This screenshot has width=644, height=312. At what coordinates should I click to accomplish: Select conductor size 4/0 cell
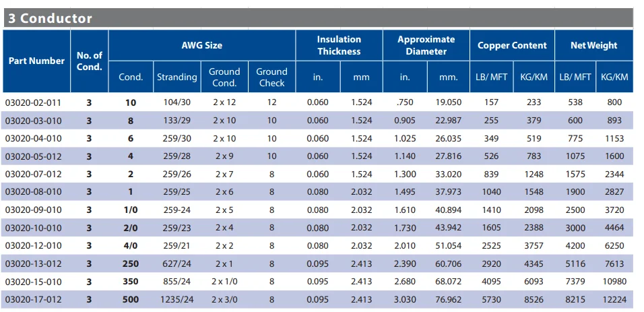pos(131,245)
